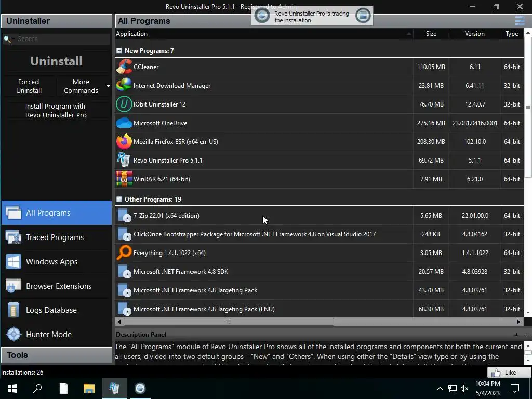This screenshot has height=399, width=532.
Task: Click the Uninstaller section header
Action: (x=57, y=21)
